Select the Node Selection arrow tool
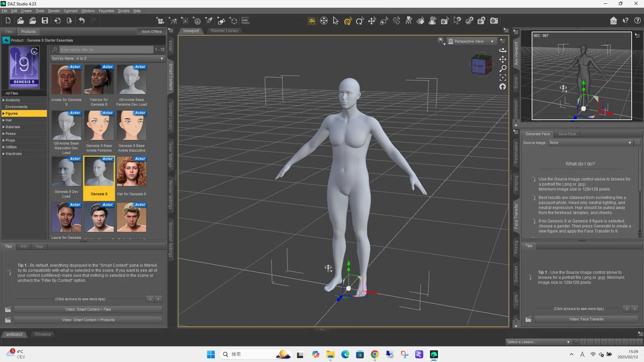 [x=335, y=20]
